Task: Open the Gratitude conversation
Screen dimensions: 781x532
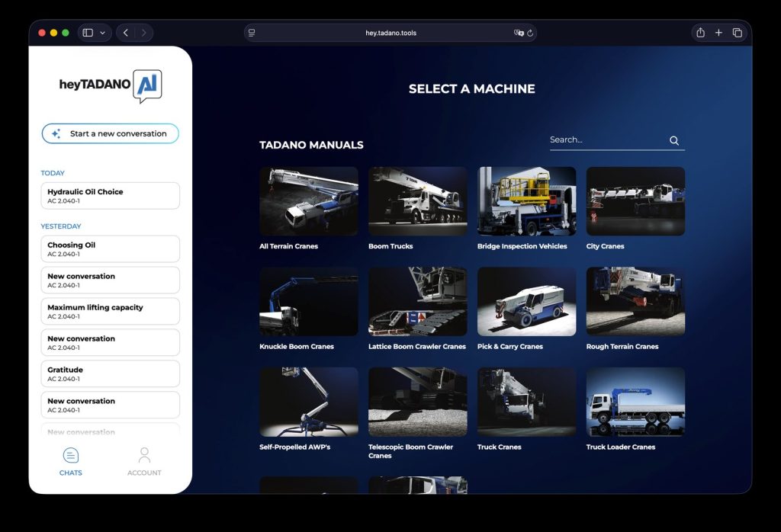Action: point(111,373)
